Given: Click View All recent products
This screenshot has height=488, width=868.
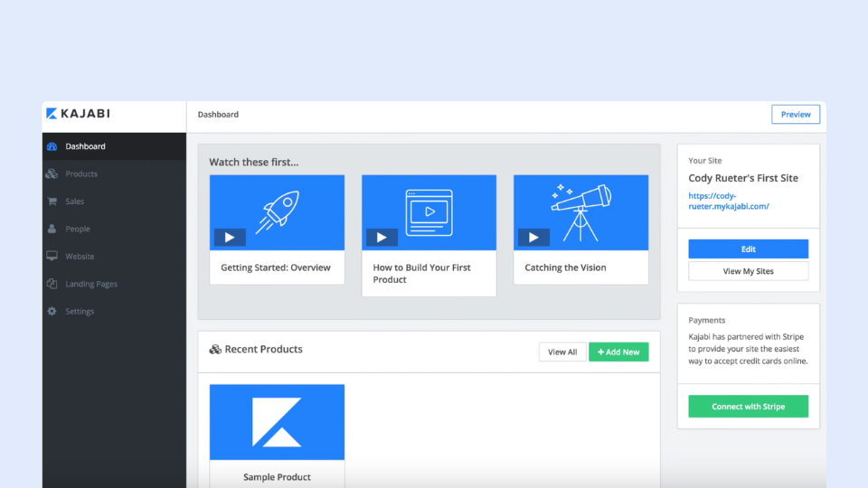Looking at the screenshot, I should (x=562, y=352).
